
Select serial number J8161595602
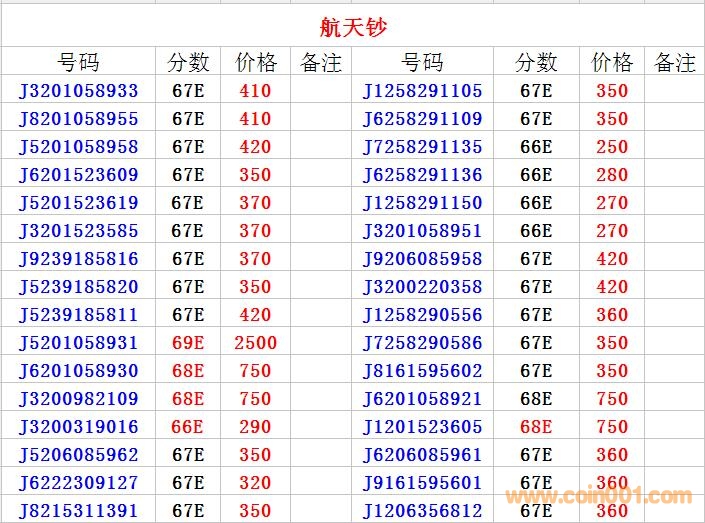(x=422, y=371)
